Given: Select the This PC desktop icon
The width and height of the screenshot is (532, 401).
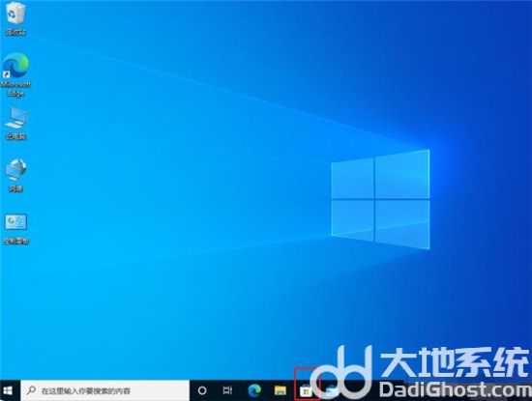Looking at the screenshot, I should click(x=15, y=118).
